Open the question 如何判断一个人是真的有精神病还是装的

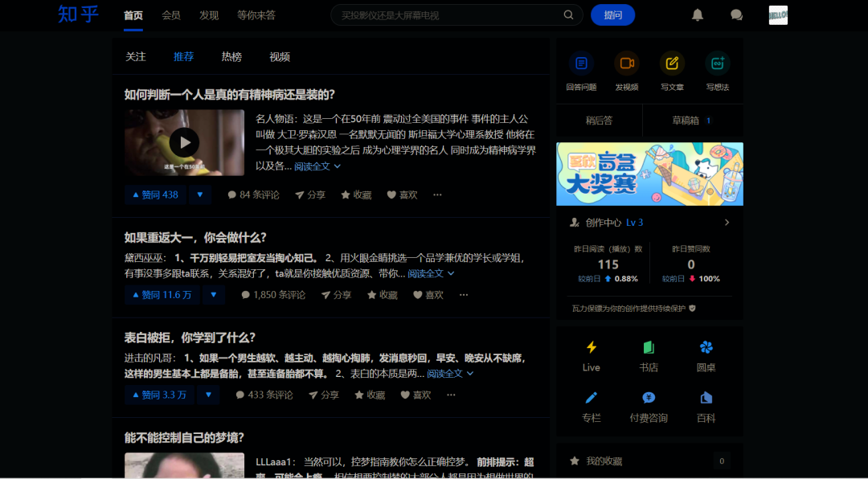pos(230,95)
